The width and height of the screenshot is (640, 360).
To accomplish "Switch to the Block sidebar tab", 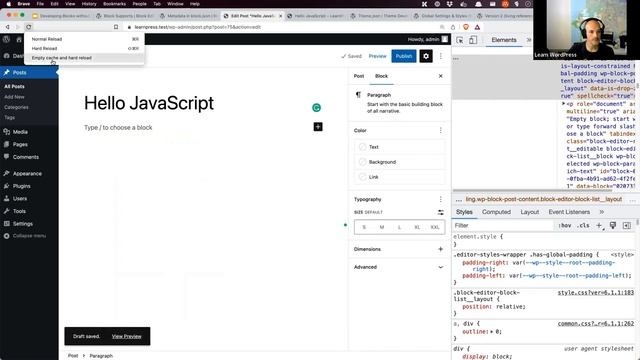I will click(x=381, y=76).
